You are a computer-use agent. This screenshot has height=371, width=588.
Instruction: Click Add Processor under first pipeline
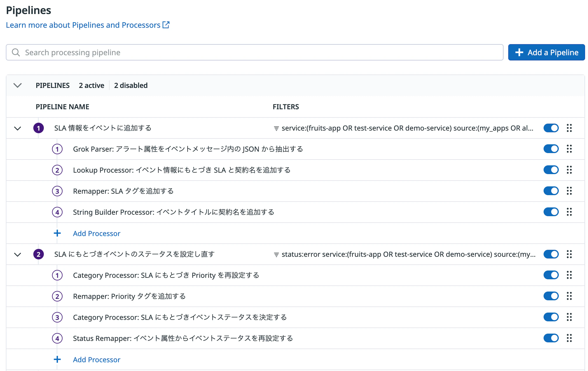(x=96, y=233)
